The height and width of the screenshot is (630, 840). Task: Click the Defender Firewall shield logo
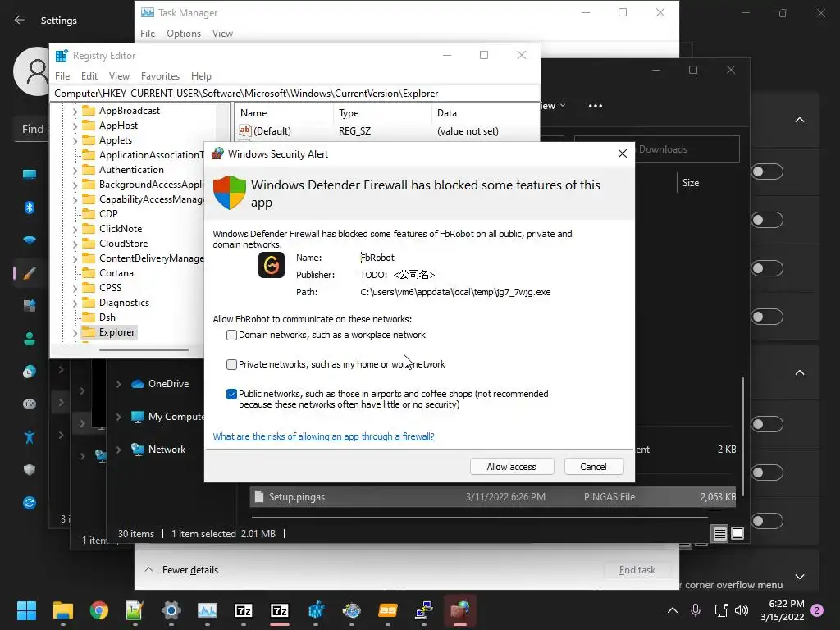tap(230, 192)
